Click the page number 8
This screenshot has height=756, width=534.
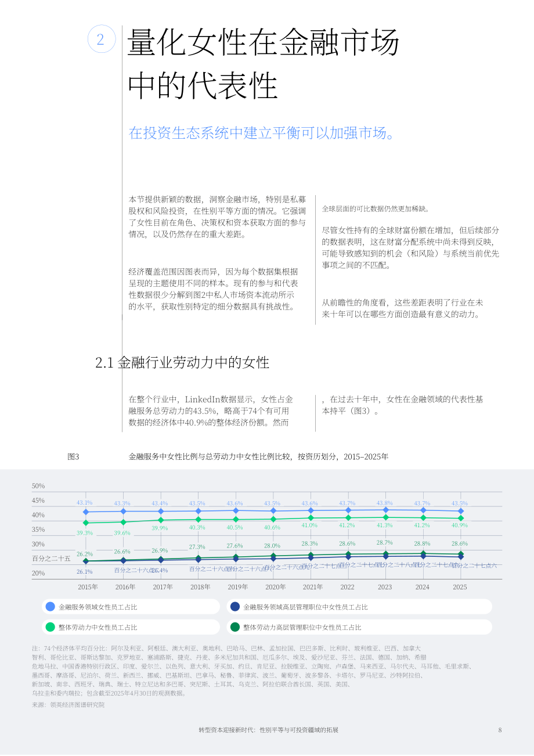point(500,730)
